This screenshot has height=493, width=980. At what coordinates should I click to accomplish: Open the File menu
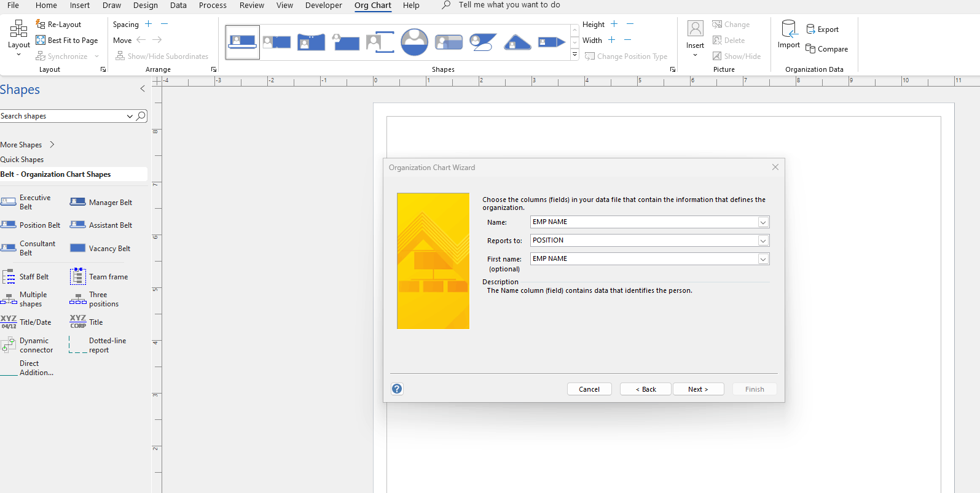[13, 6]
